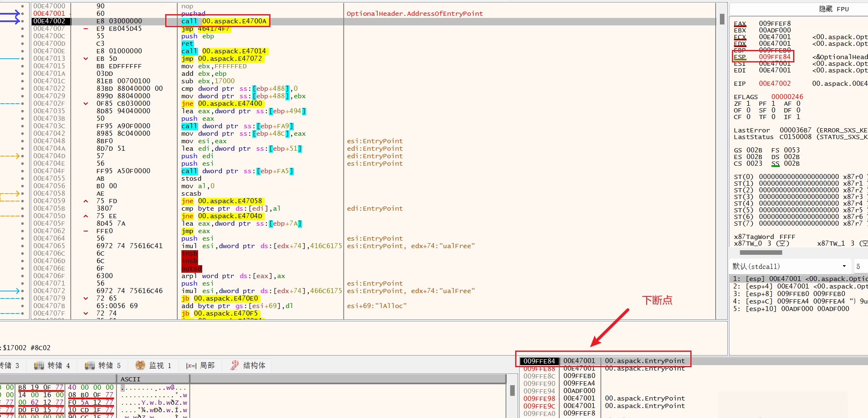Toggle breakpoint bullet at address 00E47007

point(22,29)
